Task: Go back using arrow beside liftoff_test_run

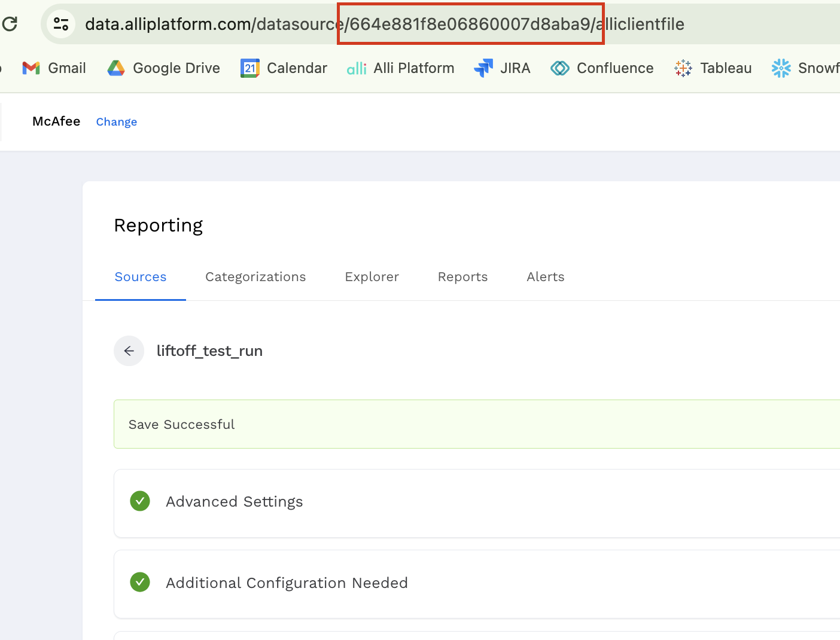Action: click(x=129, y=351)
